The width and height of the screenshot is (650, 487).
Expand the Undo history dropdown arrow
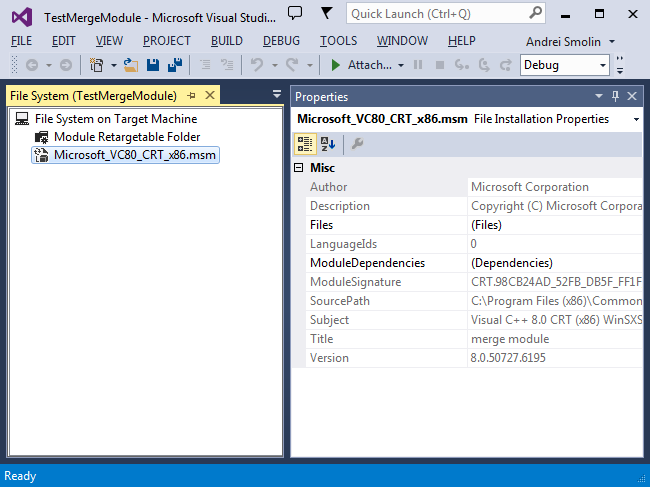pyautogui.click(x=274, y=65)
